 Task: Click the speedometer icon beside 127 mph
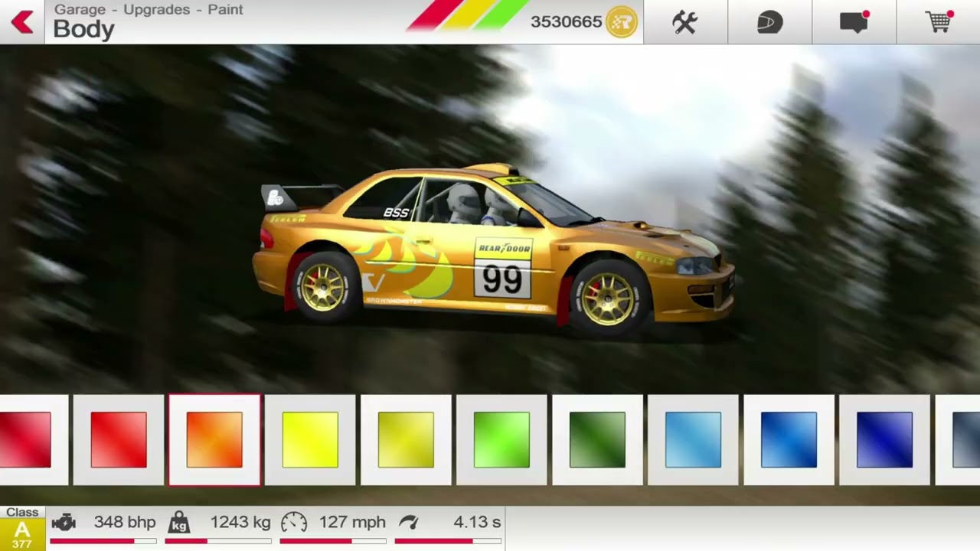point(295,522)
